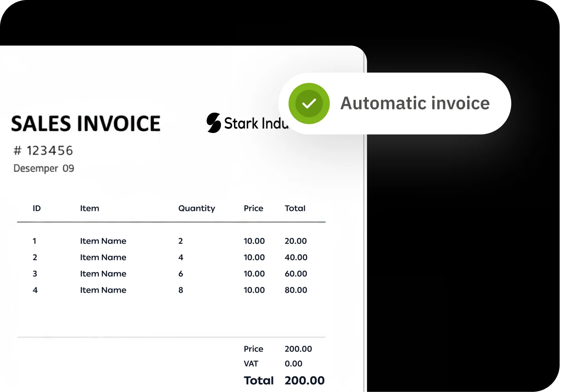Click quantity 4 in row 2

click(x=181, y=258)
